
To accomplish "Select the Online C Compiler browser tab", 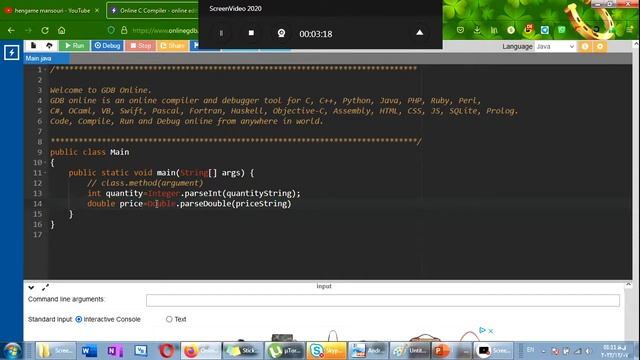I will pyautogui.click(x=153, y=11).
